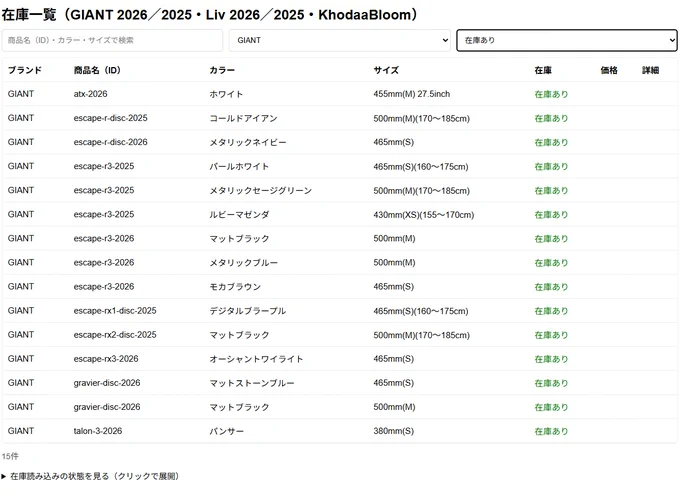Click escape-r3-2026 in the メタリックブルー row
Viewport: 680px width, 497px height.
tap(104, 262)
